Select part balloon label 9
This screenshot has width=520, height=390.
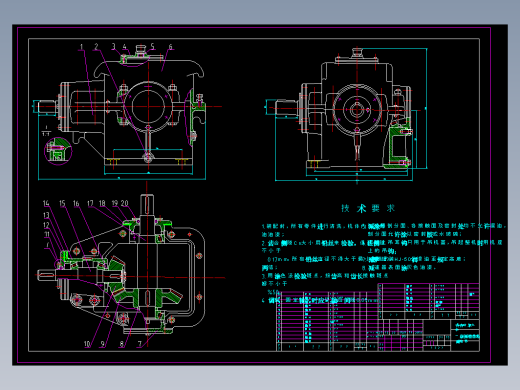coord(103,344)
